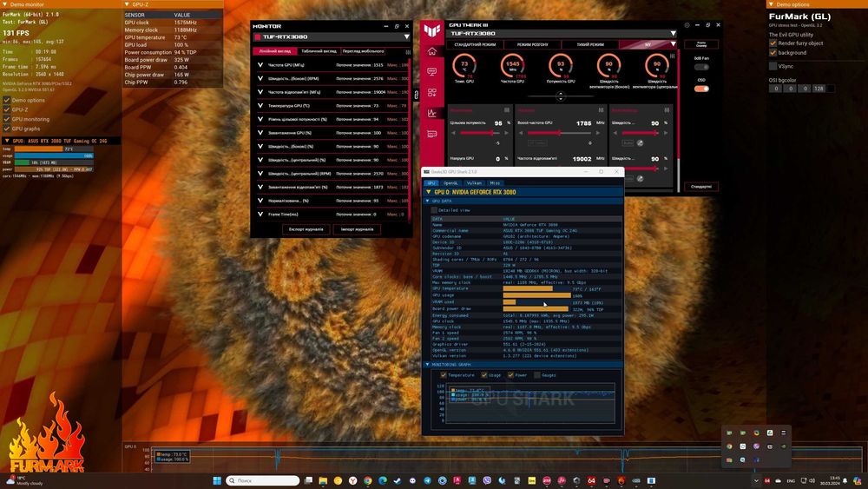The image size is (868, 489).
Task: Toggle the 0dB Fan switch
Action: tap(701, 67)
